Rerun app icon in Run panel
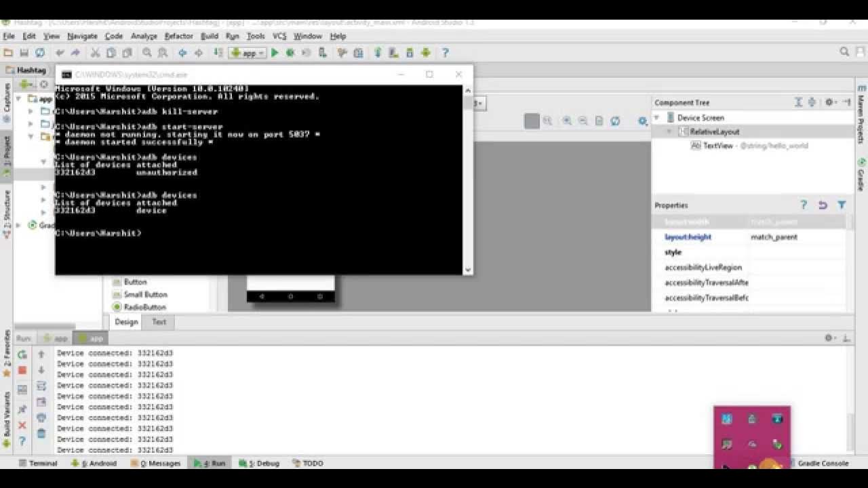 (22, 354)
